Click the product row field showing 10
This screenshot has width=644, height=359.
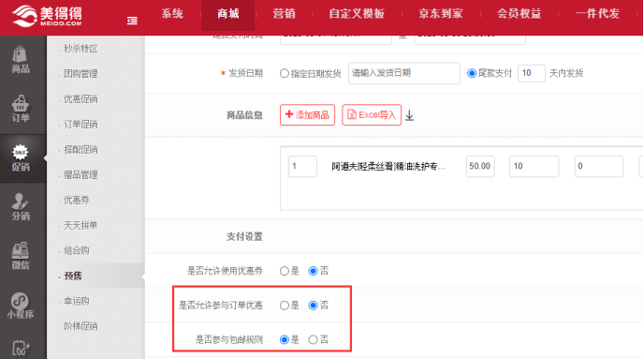coord(534,166)
